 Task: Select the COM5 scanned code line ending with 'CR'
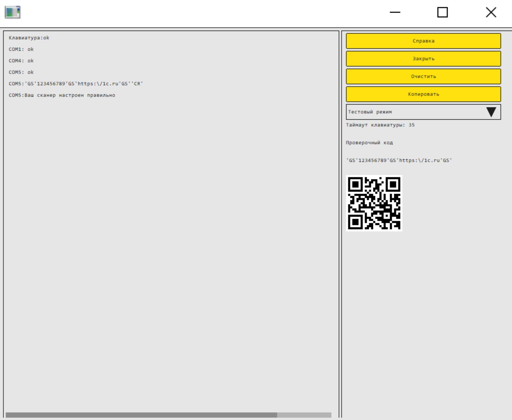tap(76, 84)
